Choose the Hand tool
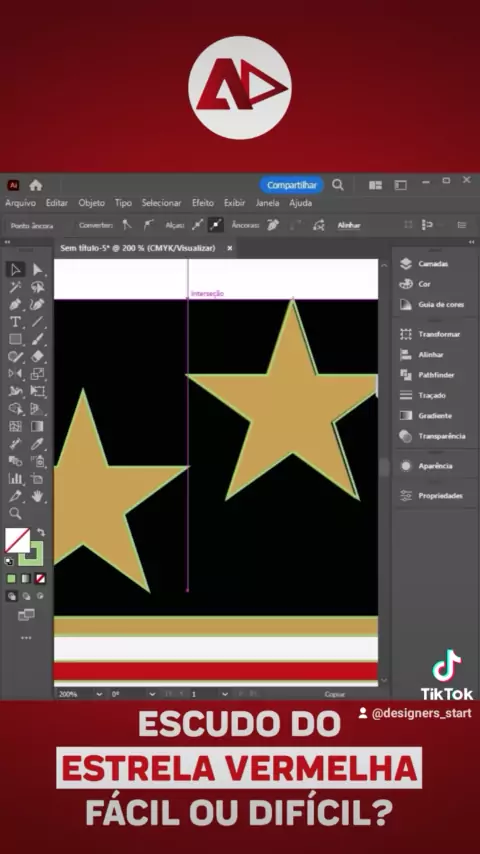 (x=37, y=496)
